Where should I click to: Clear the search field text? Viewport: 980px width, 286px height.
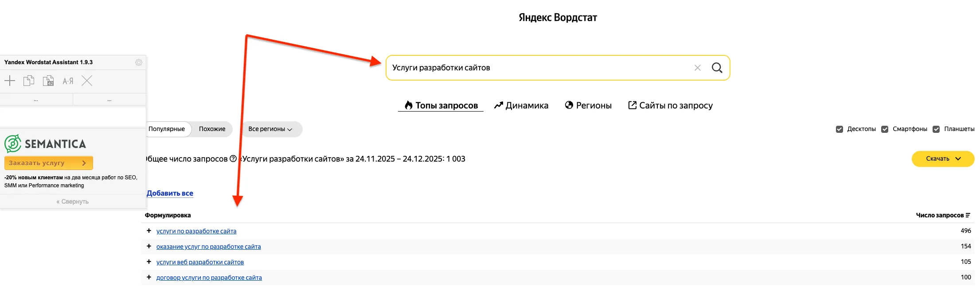(697, 68)
